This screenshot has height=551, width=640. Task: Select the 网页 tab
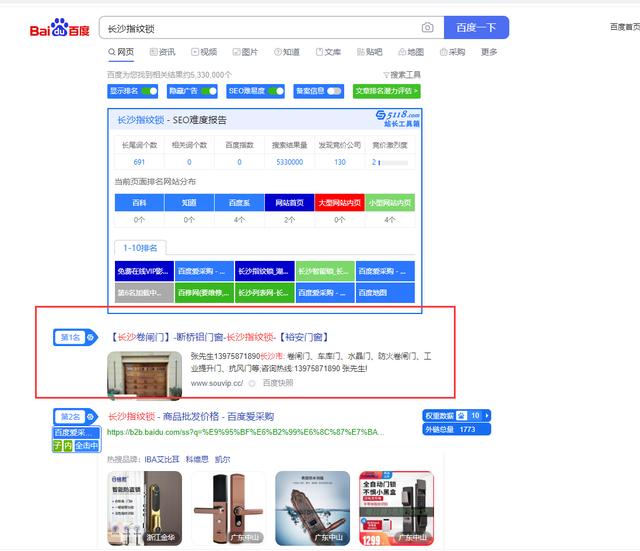pos(121,52)
